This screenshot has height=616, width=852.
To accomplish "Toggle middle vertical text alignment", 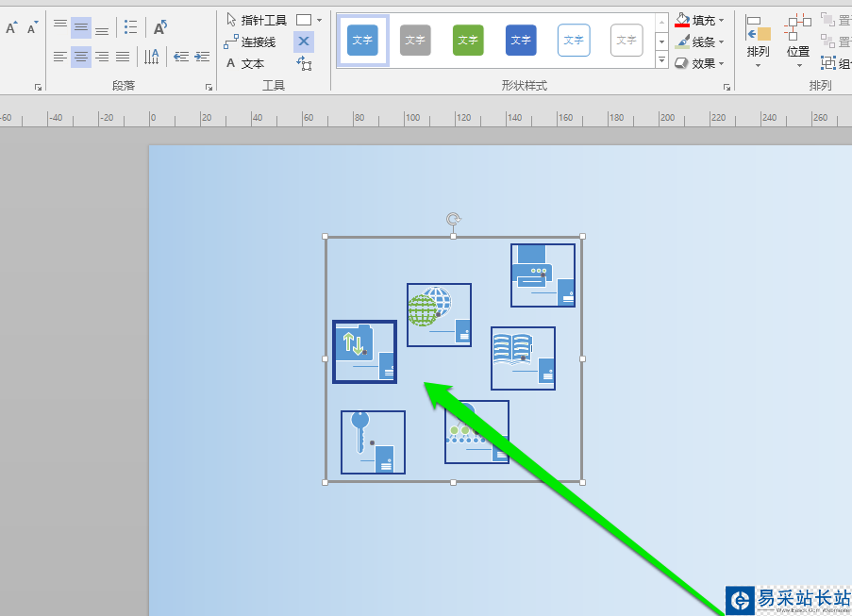I will pos(81,27).
